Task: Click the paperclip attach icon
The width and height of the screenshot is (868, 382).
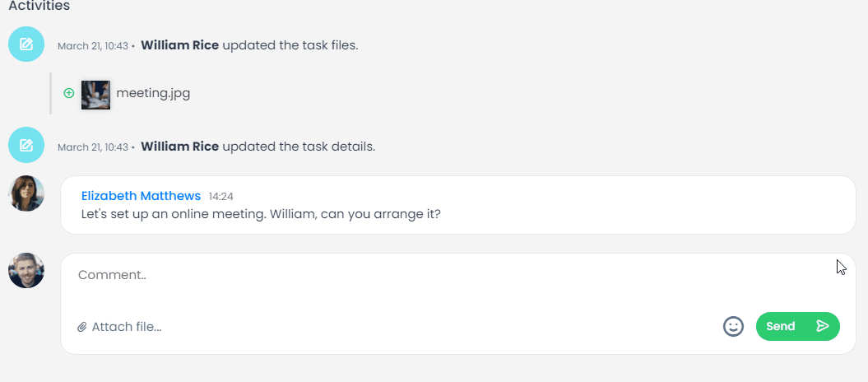Action: click(82, 327)
